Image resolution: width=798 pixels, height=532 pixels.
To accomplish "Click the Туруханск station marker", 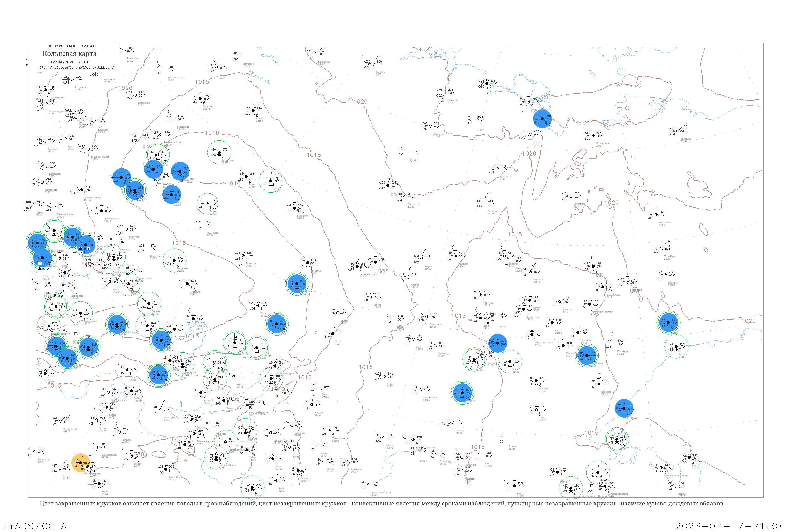I will tap(201, 99).
